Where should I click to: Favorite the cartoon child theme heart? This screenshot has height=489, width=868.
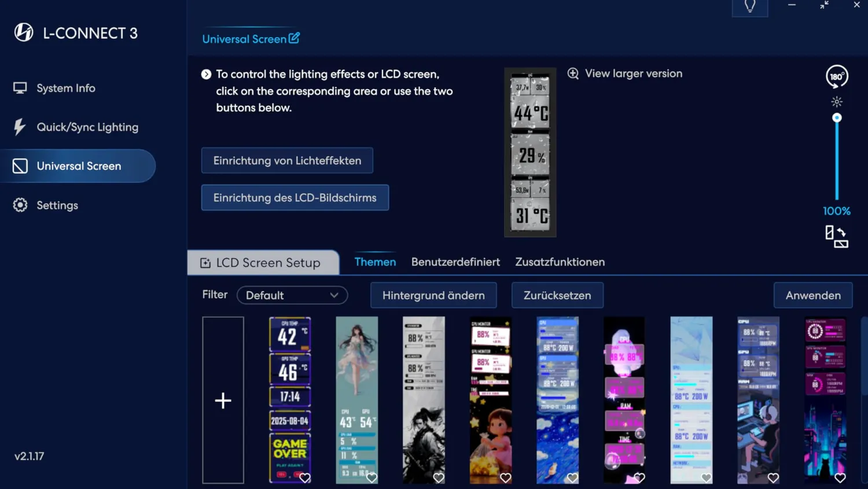click(x=506, y=477)
